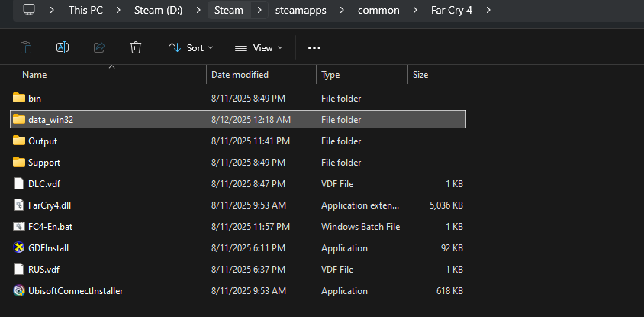Expand chevron after Steam (D:) breadcrumb
The width and height of the screenshot is (644, 317).
199,10
